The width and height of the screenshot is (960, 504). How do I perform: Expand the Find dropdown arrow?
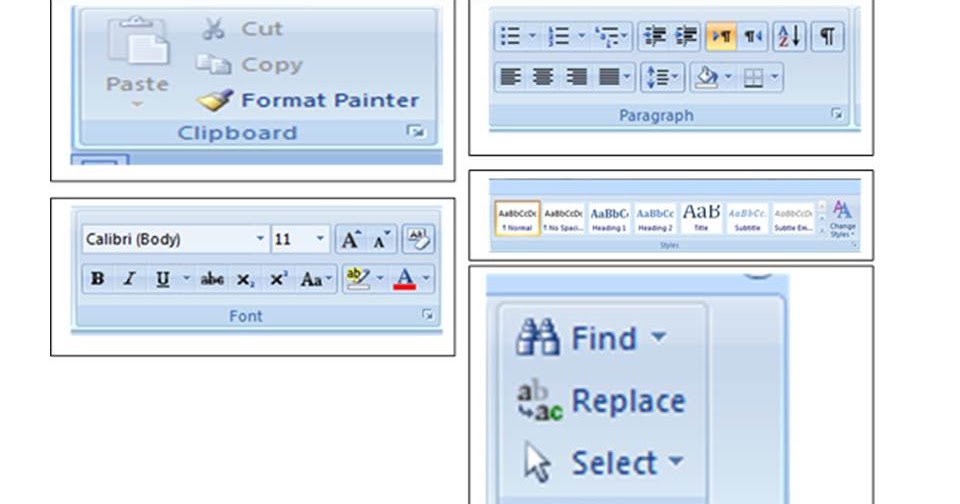pyautogui.click(x=659, y=336)
